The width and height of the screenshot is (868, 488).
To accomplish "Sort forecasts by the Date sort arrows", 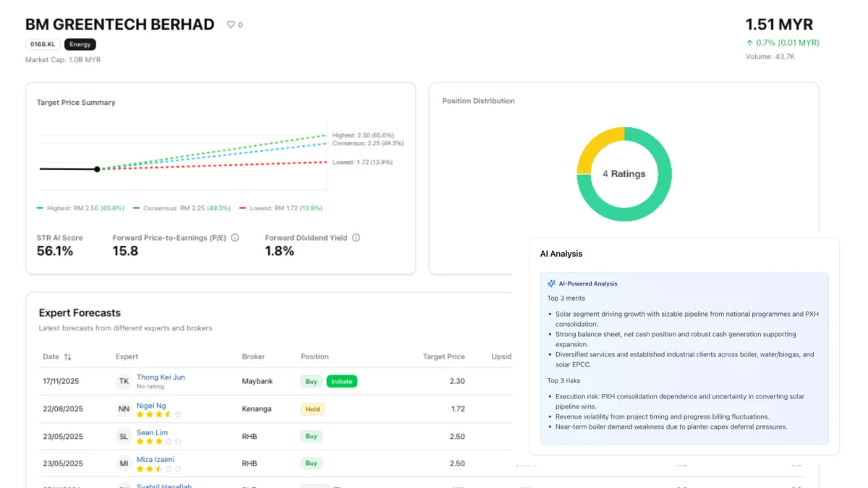I will click(68, 356).
